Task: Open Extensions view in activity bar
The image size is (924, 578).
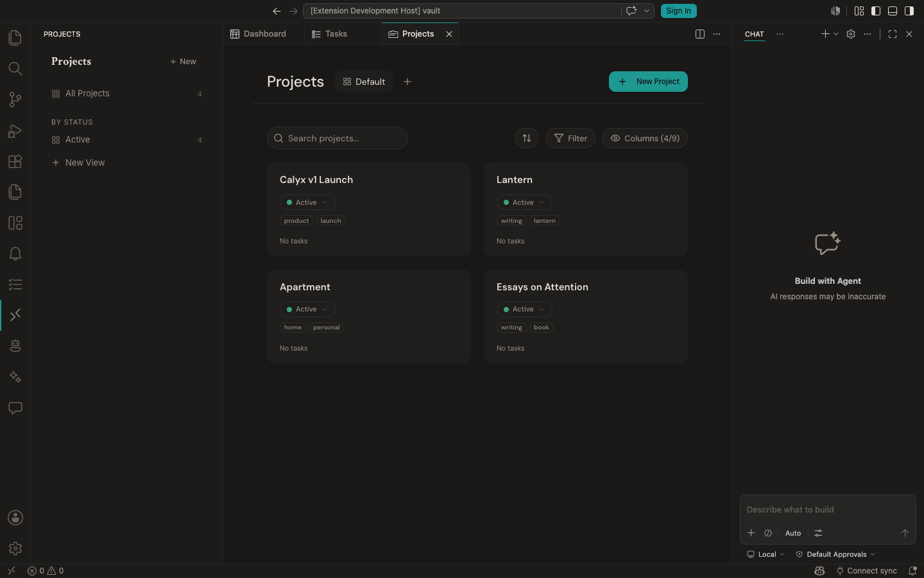Action: click(15, 161)
